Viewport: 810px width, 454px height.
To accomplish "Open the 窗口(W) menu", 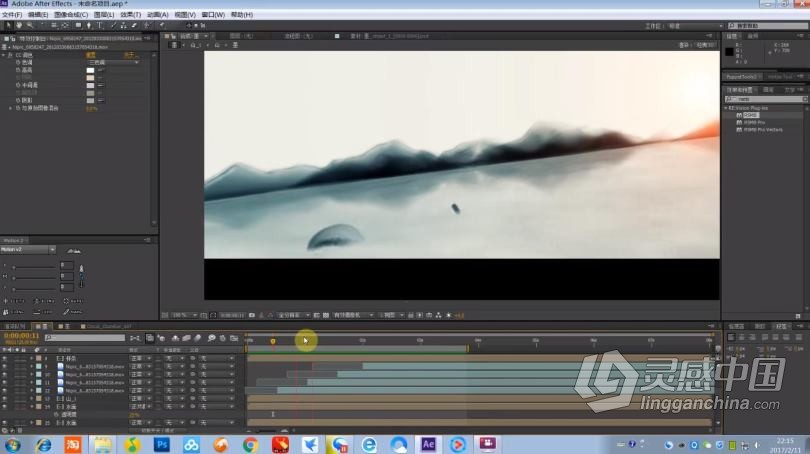I will click(213, 15).
